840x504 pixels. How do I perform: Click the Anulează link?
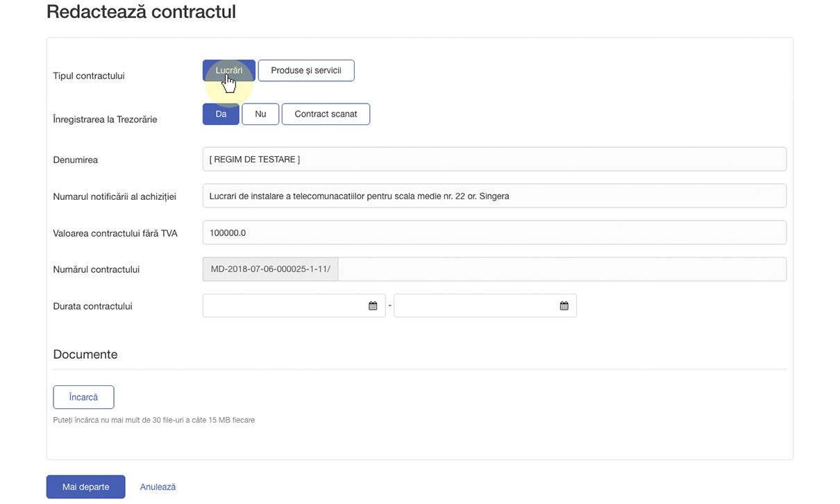(x=158, y=487)
